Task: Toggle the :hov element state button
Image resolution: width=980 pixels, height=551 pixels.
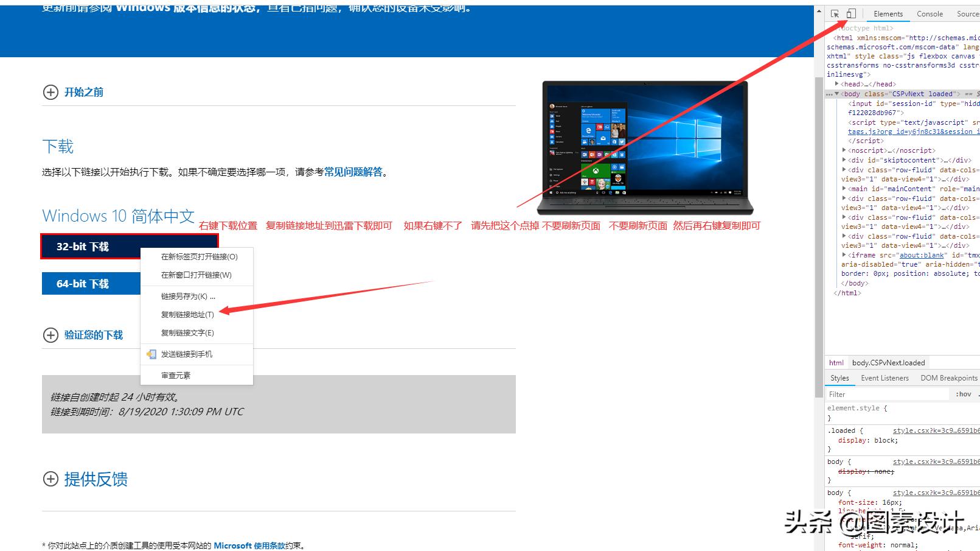Action: click(964, 395)
